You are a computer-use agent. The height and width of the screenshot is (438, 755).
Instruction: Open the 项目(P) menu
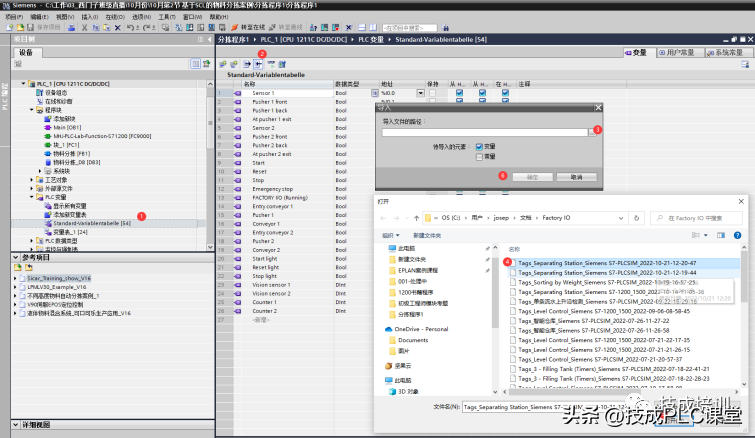[x=14, y=17]
